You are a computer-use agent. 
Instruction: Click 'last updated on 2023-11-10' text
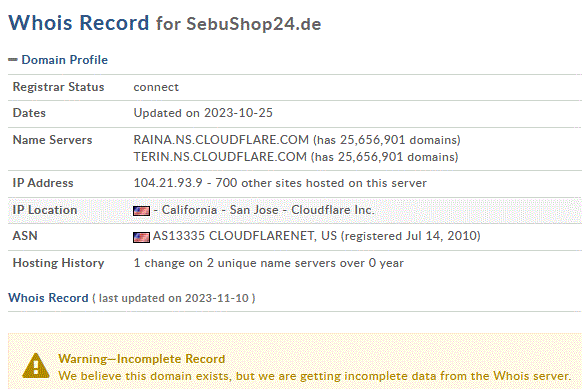click(x=174, y=298)
